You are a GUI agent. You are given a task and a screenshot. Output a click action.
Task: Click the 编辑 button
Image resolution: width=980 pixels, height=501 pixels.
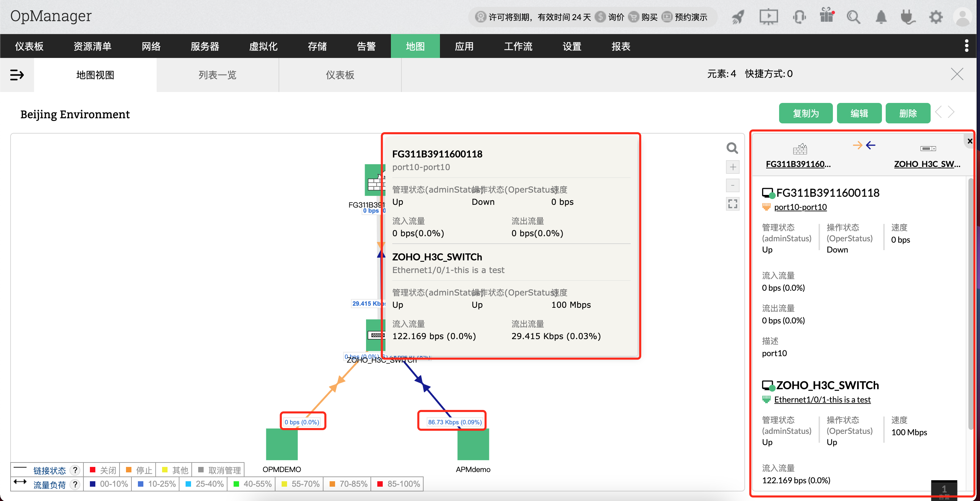[x=859, y=113]
